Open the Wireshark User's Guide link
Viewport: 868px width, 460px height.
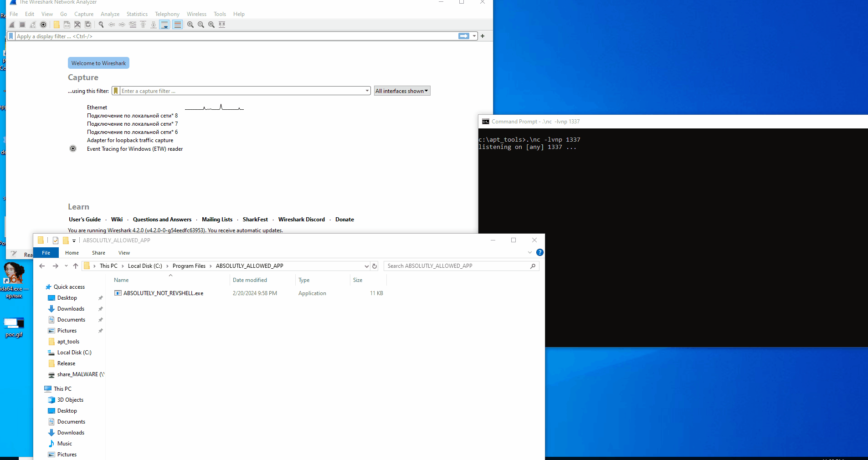85,220
